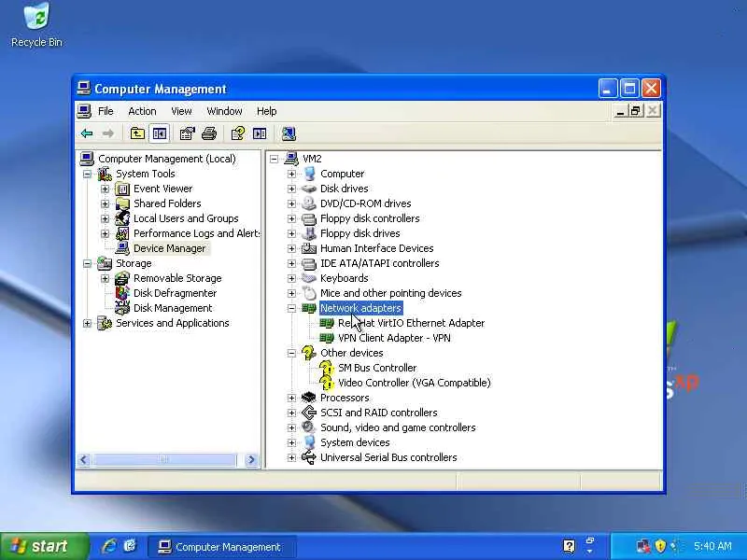Click the Print toolbar icon
Viewport: 747px width, 560px height.
point(209,133)
